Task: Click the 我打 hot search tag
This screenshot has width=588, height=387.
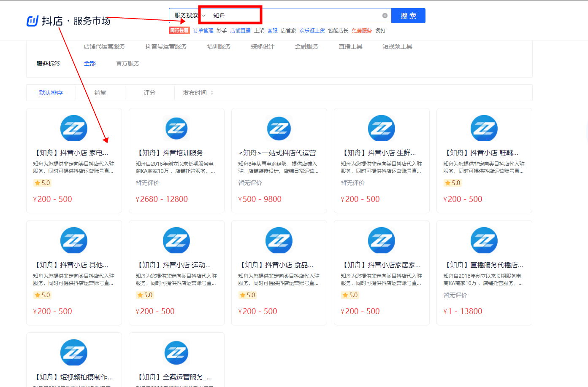Action: point(380,31)
